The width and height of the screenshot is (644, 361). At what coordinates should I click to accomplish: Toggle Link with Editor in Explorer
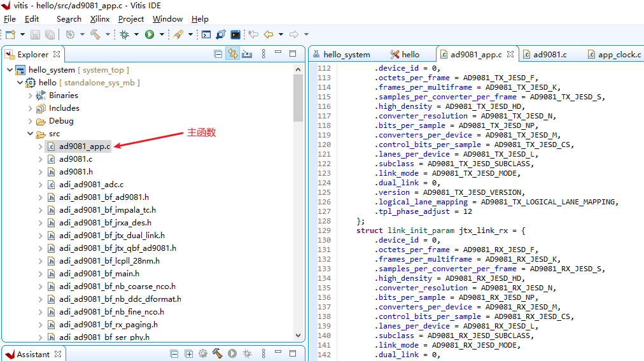[232, 54]
